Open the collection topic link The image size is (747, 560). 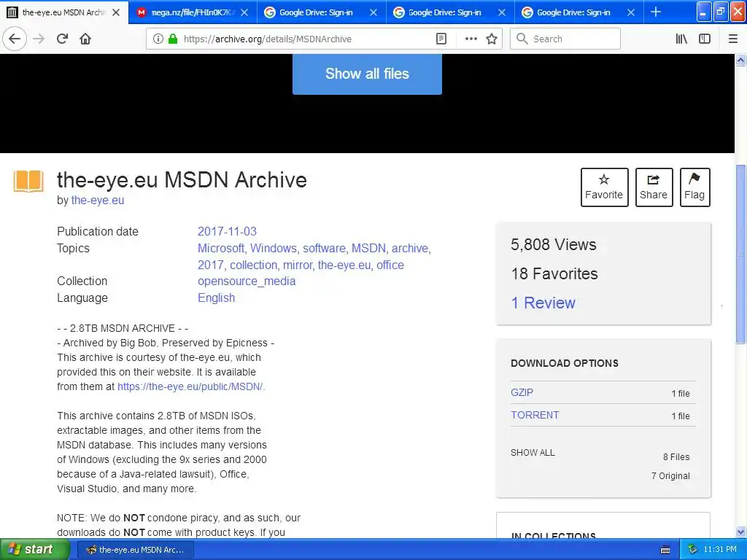click(x=253, y=265)
